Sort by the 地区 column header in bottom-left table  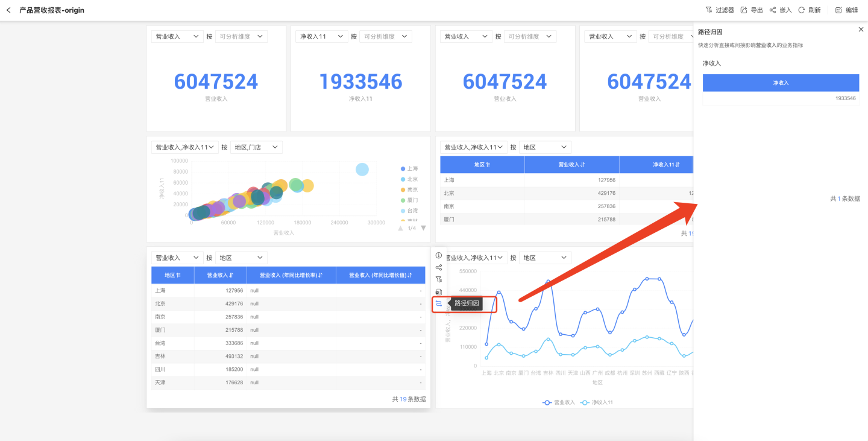pos(172,275)
